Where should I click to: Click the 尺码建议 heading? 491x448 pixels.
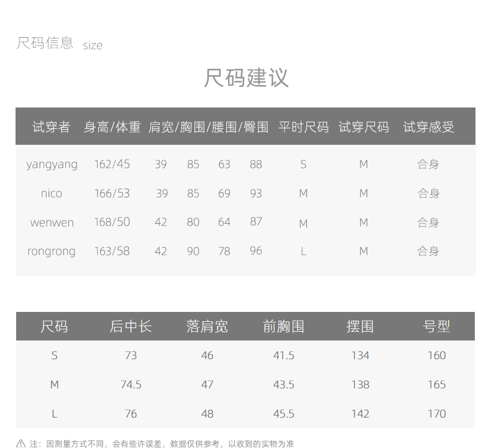(x=246, y=78)
